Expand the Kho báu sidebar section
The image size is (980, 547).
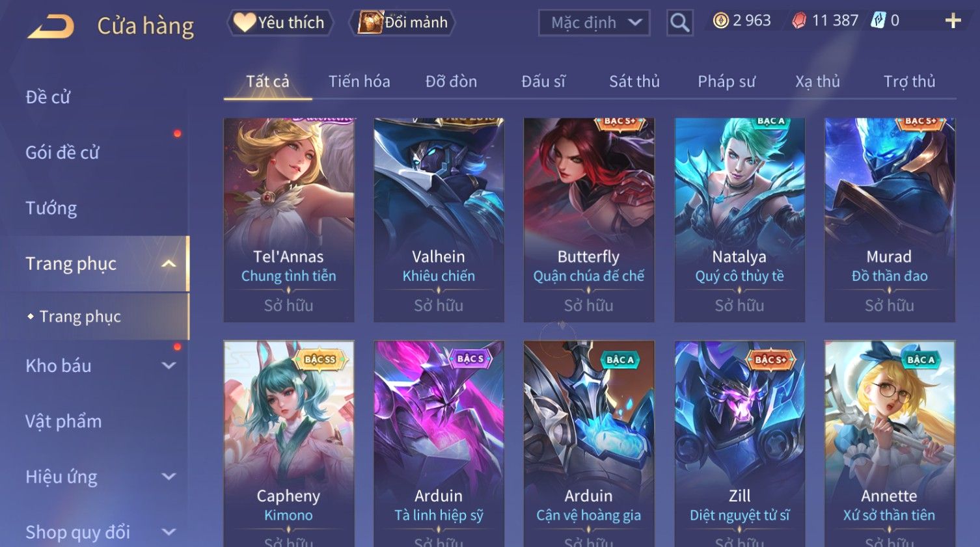tap(169, 366)
